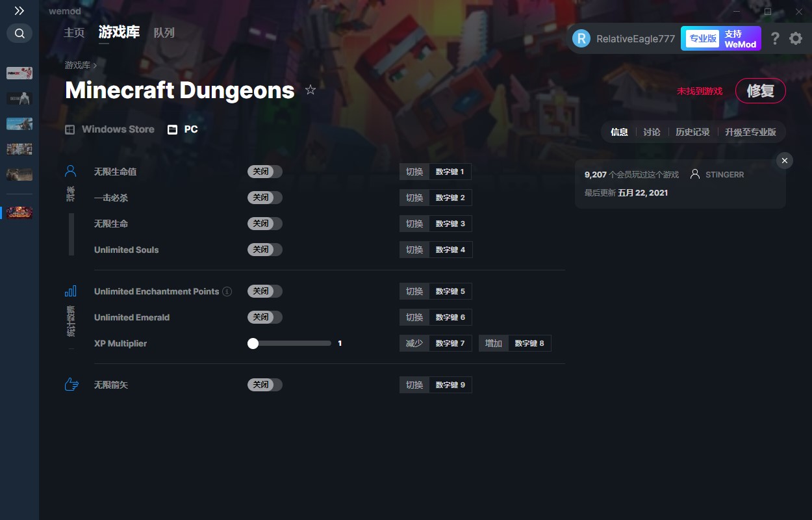Image resolution: width=812 pixels, height=520 pixels.
Task: Open the fifth game thumbnail in sidebar
Action: 19,174
